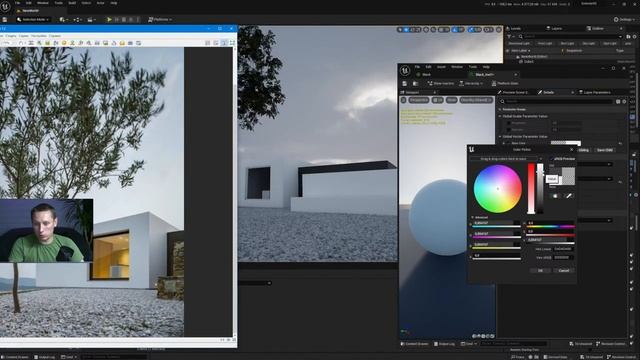Expand the Base Color parameter row
This screenshot has height=360, width=640.
coord(503,143)
